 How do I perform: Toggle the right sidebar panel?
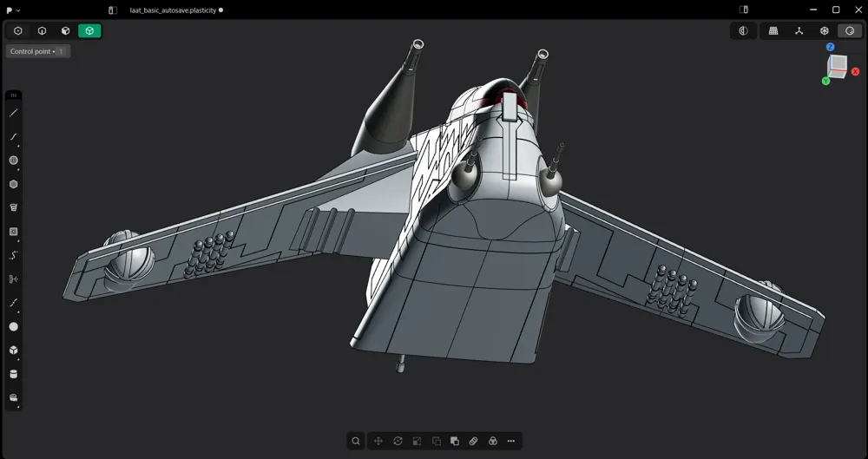(744, 10)
